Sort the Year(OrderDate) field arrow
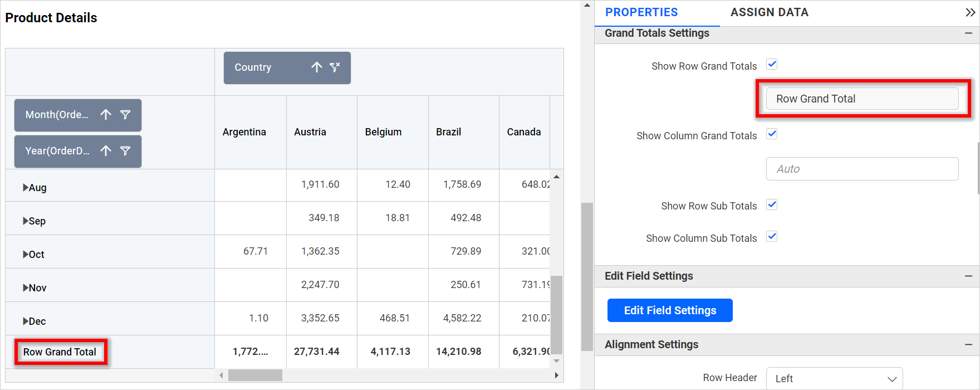This screenshot has width=980, height=390. tap(106, 151)
